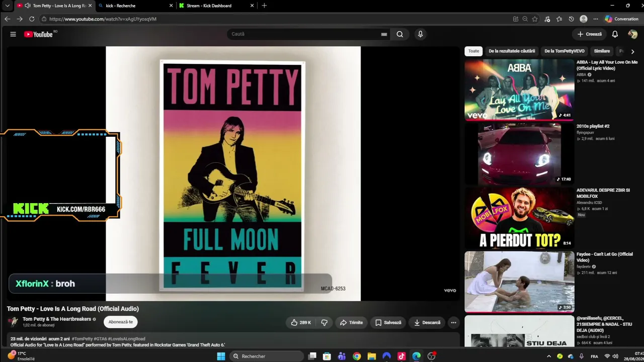Select the 'Toate' filter chip
Image resolution: width=644 pixels, height=362 pixels.
473,51
